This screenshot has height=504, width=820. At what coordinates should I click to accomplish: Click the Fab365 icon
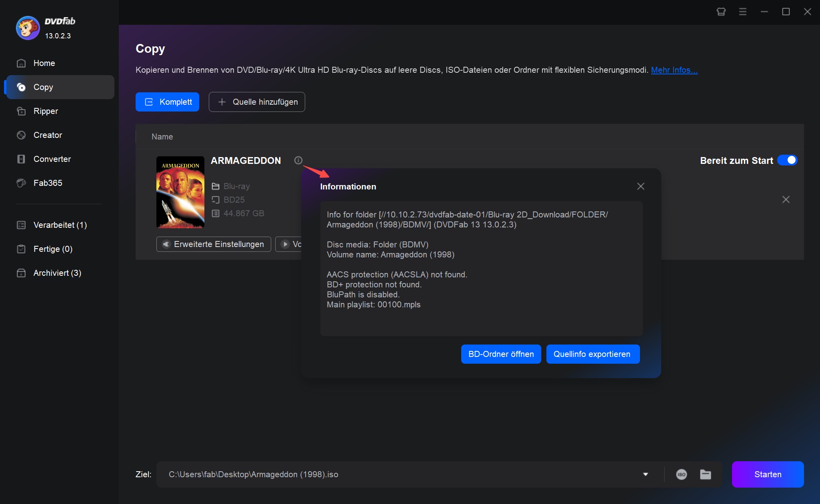(21, 183)
